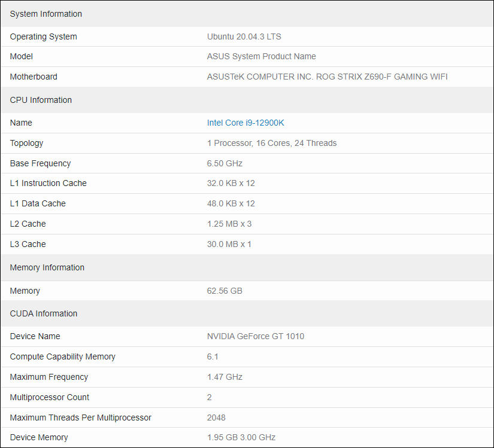Select the 1.25 MB x 3 value

click(x=229, y=224)
